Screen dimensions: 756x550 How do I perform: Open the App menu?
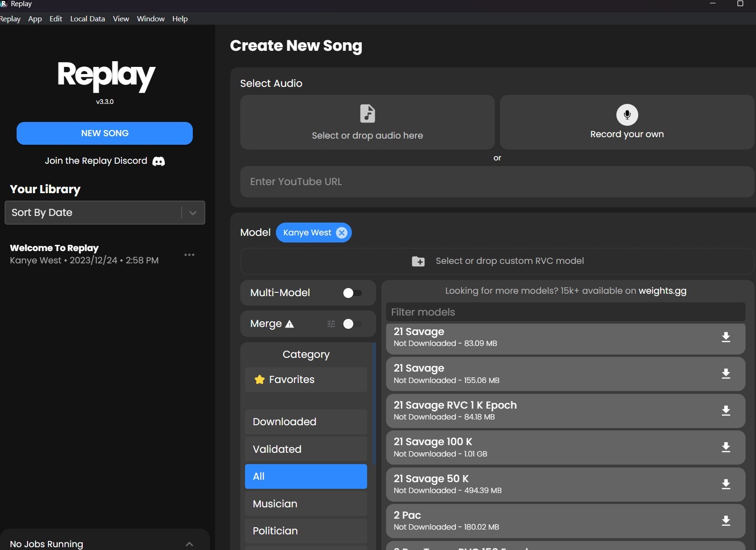click(35, 19)
